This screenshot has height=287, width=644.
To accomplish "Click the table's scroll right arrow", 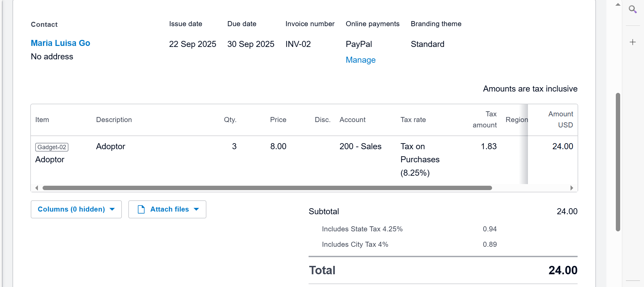I will click(572, 188).
